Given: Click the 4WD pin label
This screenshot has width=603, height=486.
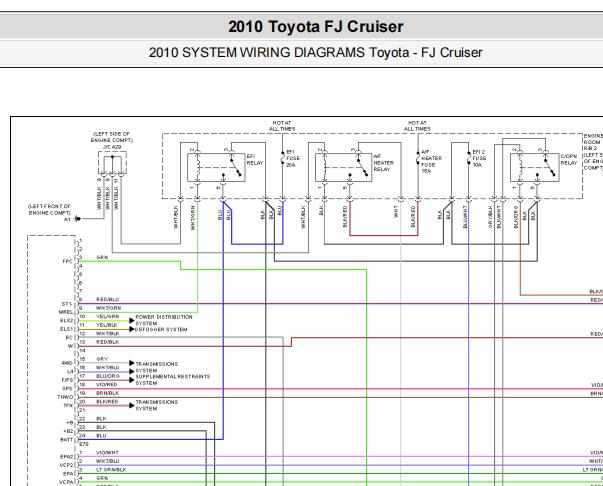Looking at the screenshot, I should (67, 363).
